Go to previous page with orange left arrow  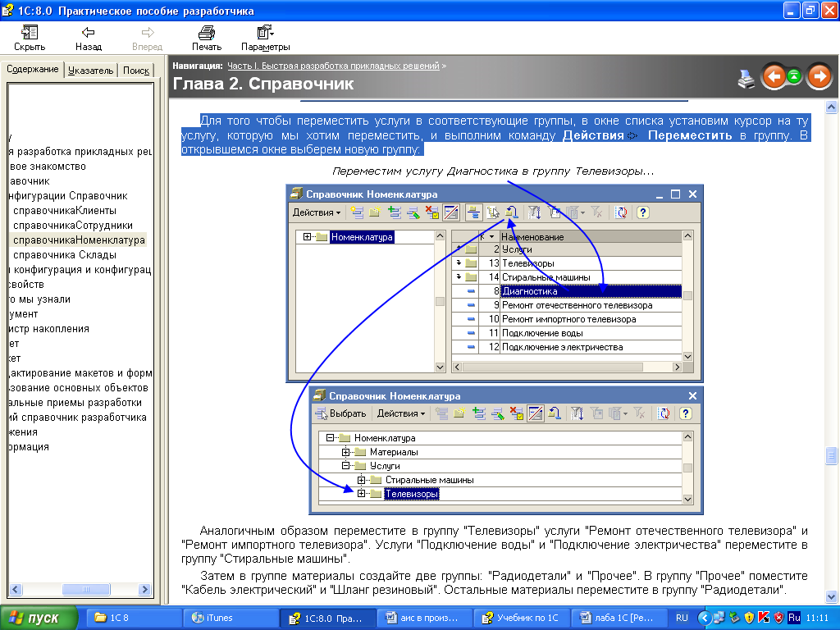point(774,77)
